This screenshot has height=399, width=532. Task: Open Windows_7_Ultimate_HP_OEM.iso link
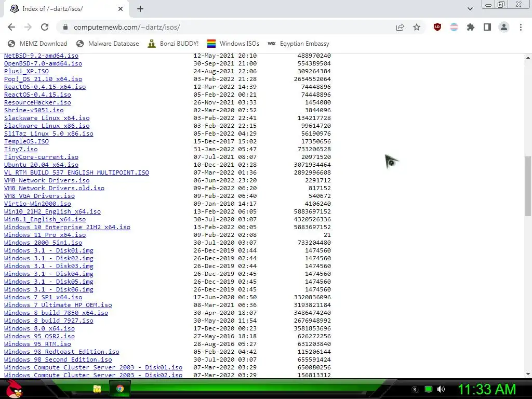(58, 305)
